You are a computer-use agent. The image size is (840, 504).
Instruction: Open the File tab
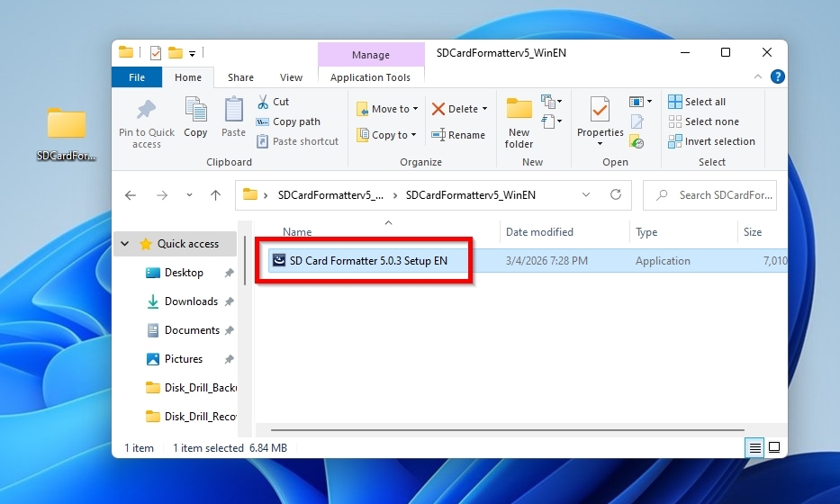(137, 77)
